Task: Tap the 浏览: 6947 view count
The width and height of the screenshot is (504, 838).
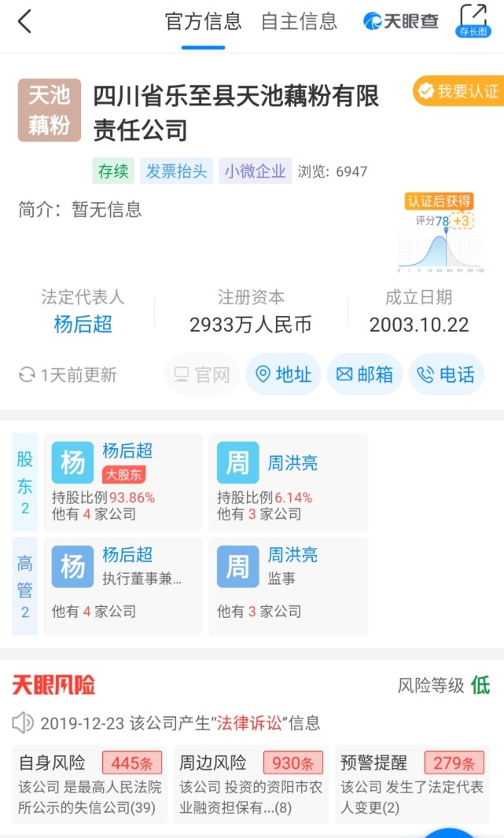Action: click(x=333, y=171)
